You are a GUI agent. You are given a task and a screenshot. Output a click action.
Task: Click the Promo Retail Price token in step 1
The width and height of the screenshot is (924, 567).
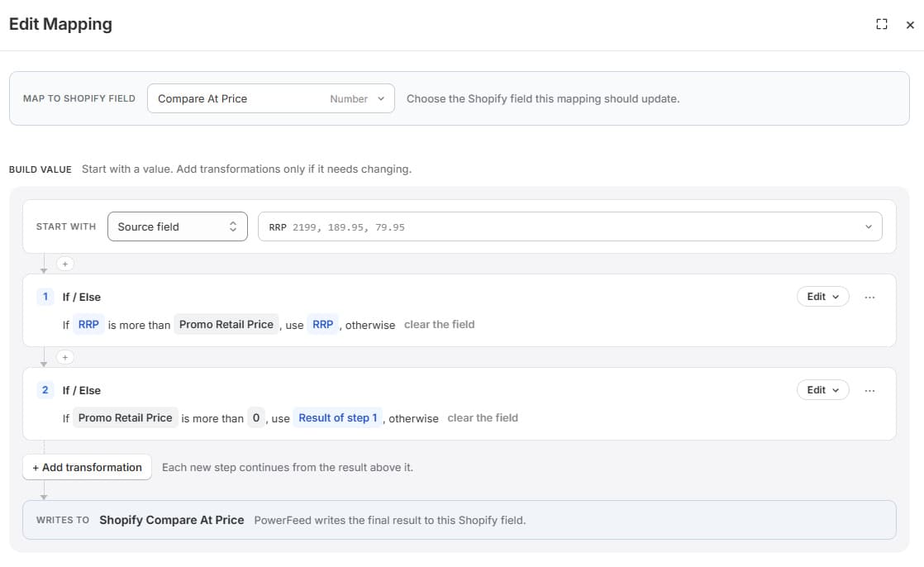tap(226, 324)
